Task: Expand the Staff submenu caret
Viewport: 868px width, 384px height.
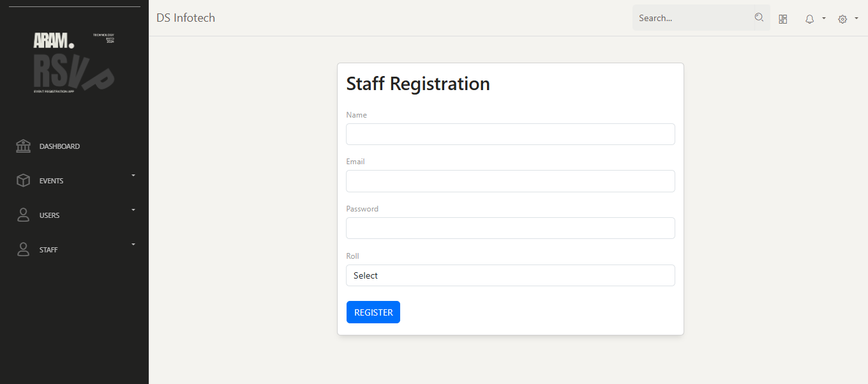Action: [133, 244]
